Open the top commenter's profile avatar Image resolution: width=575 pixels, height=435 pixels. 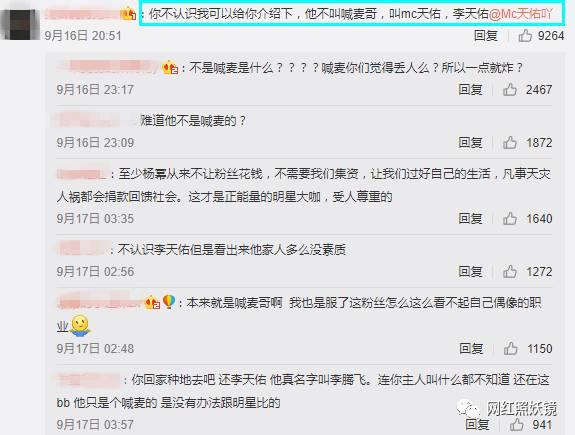(20, 24)
